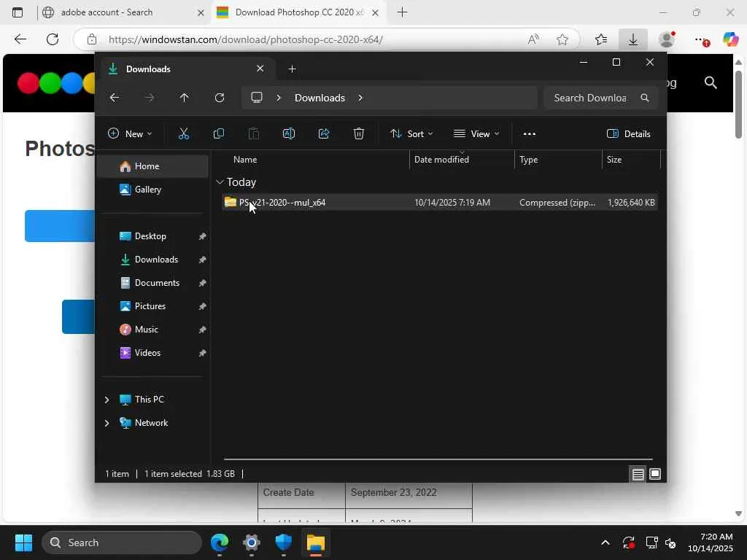Click the taskbar Search box
This screenshot has height=560, width=747.
(x=122, y=542)
